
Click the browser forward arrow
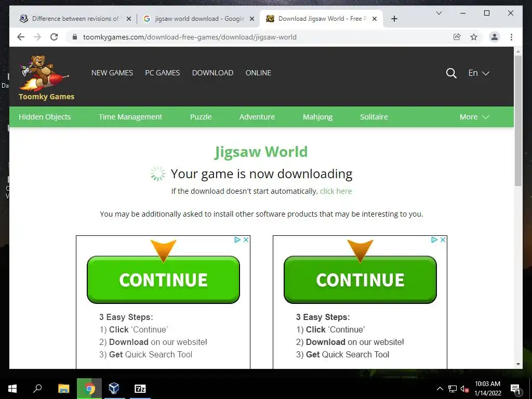pos(37,37)
